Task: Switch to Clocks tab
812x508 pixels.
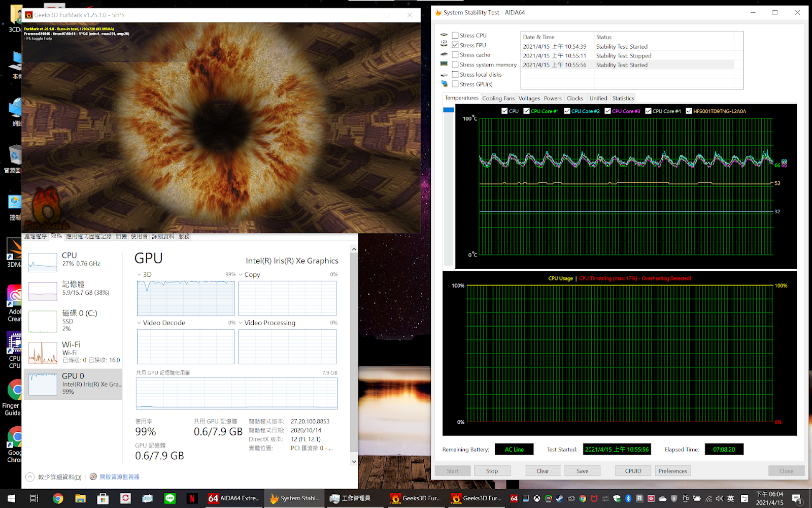Action: pyautogui.click(x=574, y=99)
